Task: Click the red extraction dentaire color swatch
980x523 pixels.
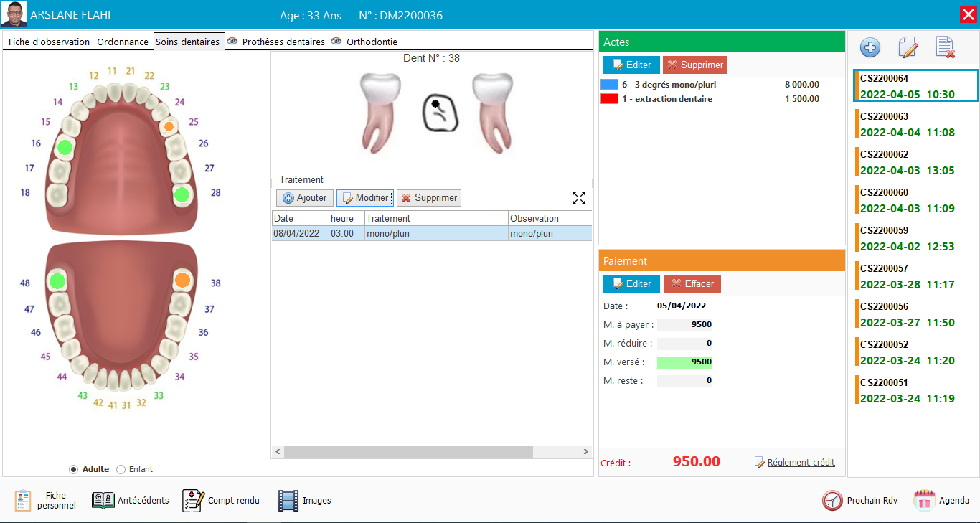Action: (x=609, y=99)
